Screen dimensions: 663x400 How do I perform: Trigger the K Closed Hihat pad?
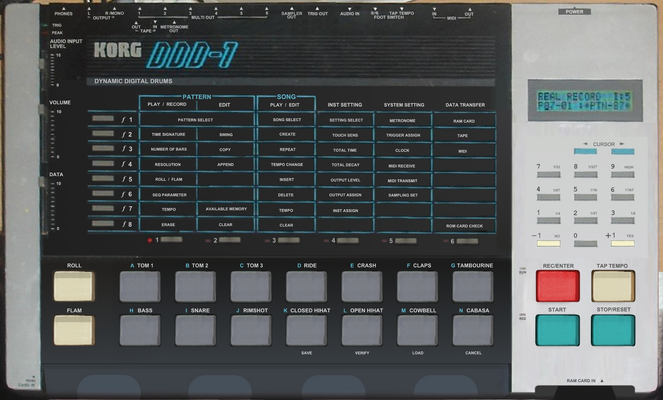(306, 331)
